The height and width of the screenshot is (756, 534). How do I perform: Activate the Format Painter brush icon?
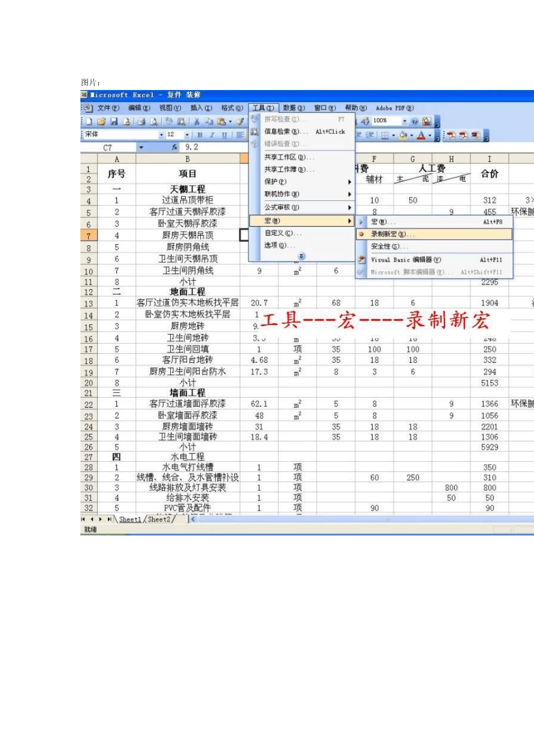tap(241, 121)
